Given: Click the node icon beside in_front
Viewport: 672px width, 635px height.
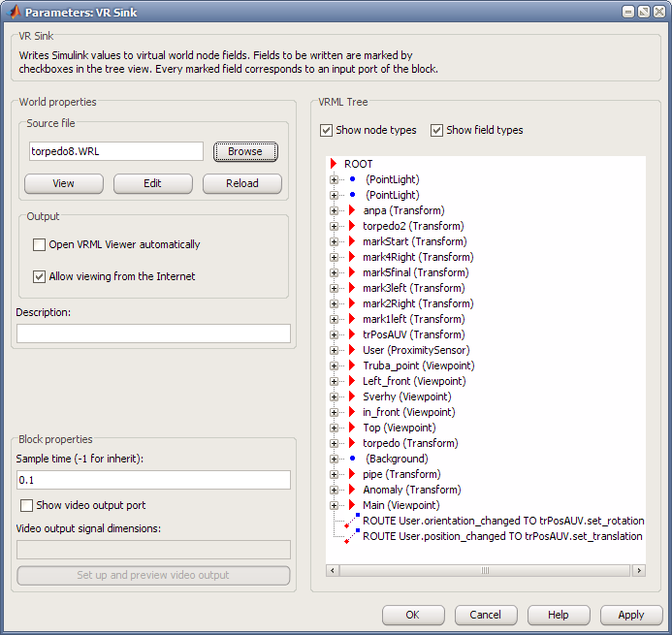Looking at the screenshot, I should [352, 412].
